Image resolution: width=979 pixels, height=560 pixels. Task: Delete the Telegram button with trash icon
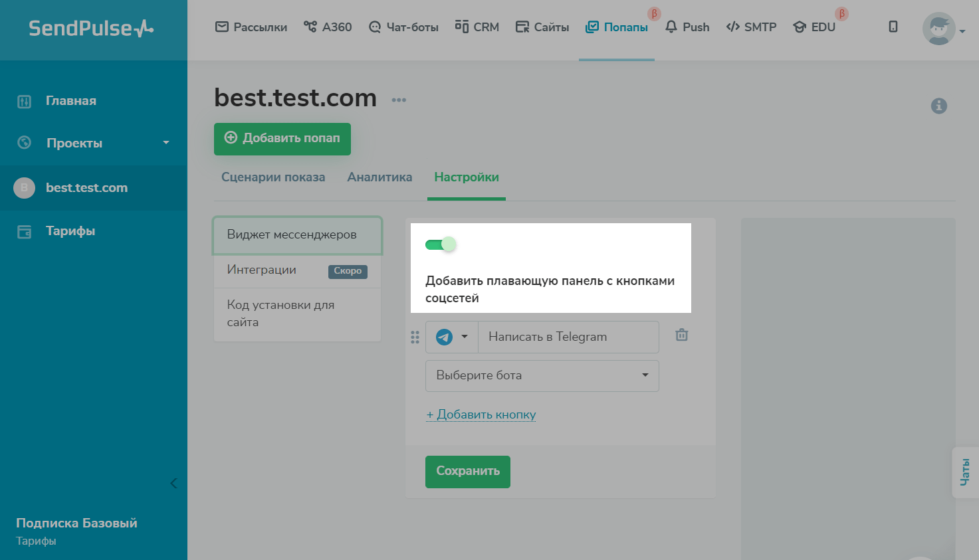(x=681, y=335)
